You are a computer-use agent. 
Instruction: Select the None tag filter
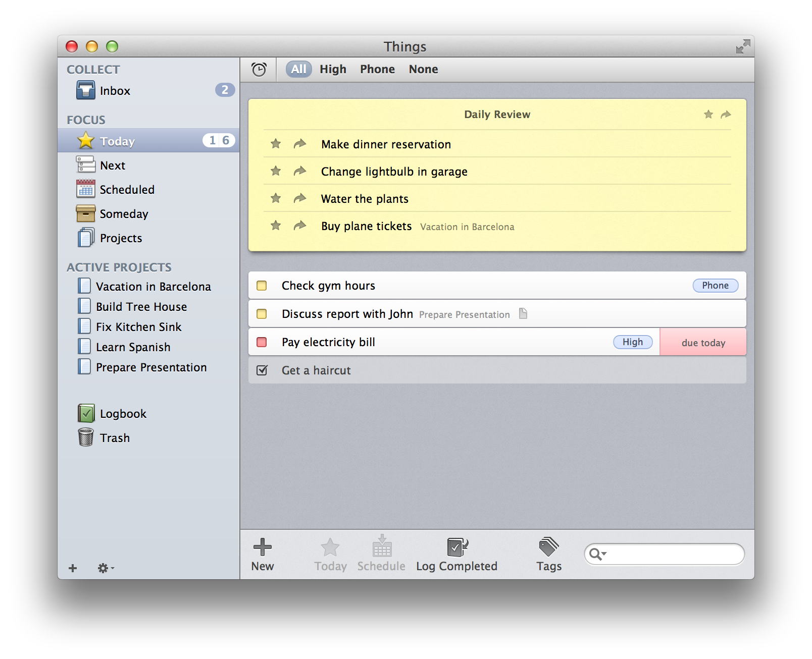coord(423,69)
